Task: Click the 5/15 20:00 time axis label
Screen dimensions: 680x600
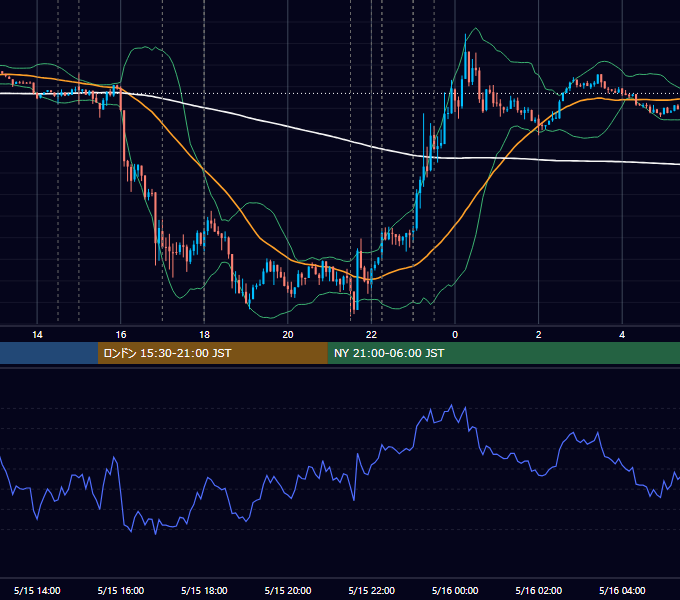Action: click(288, 590)
